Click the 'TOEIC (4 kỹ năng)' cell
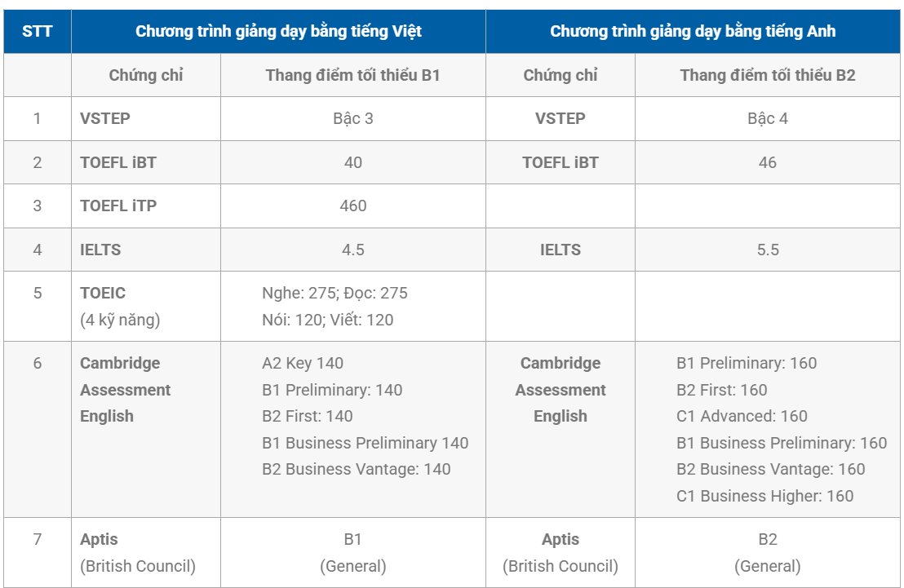This screenshot has width=904, height=588. tap(146, 306)
